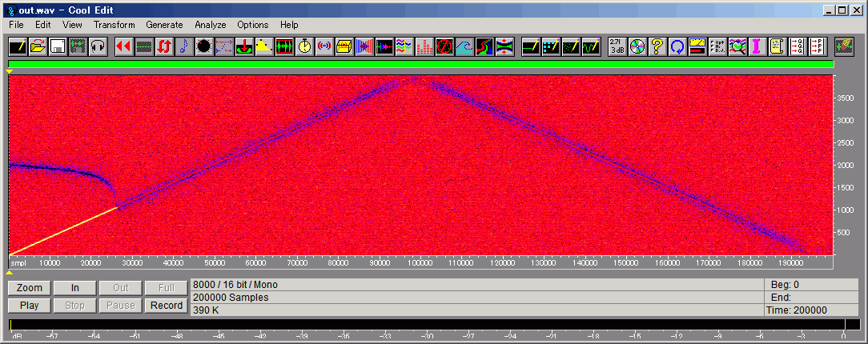Screen dimensions: 868x344
Task: Click the green display range bar
Action: tap(420, 64)
